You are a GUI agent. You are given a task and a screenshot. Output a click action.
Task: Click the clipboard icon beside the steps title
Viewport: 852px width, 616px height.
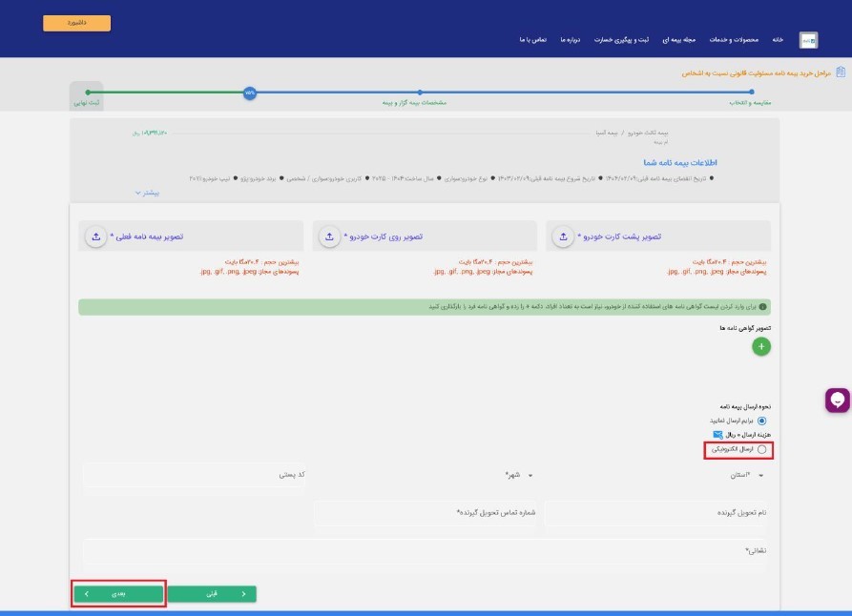[841, 72]
